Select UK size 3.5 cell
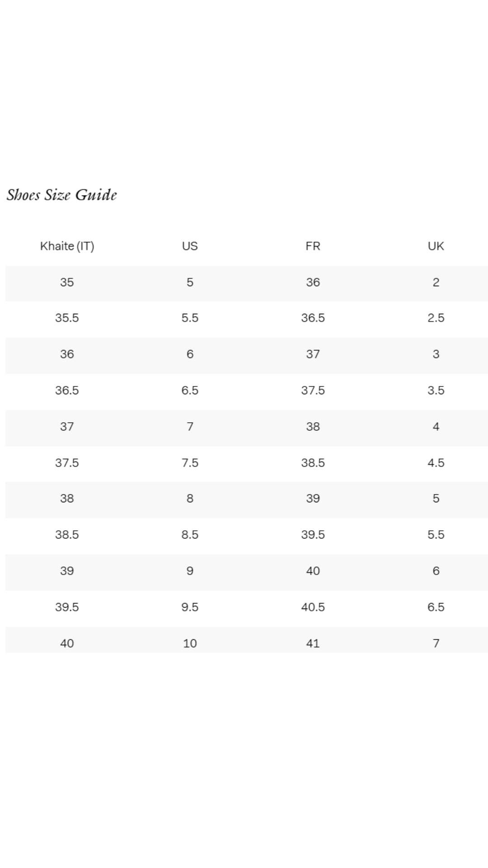 pyautogui.click(x=436, y=390)
